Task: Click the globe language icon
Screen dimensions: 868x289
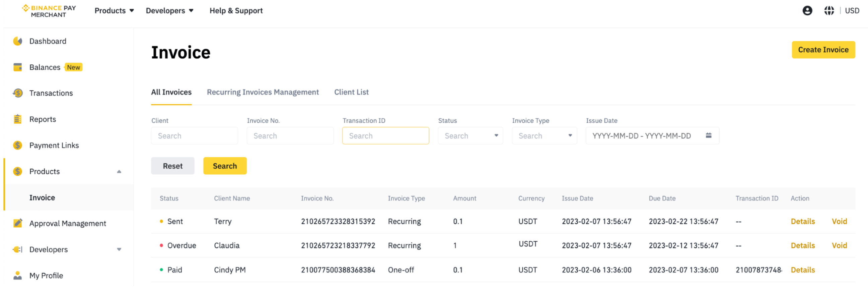Action: click(x=829, y=11)
